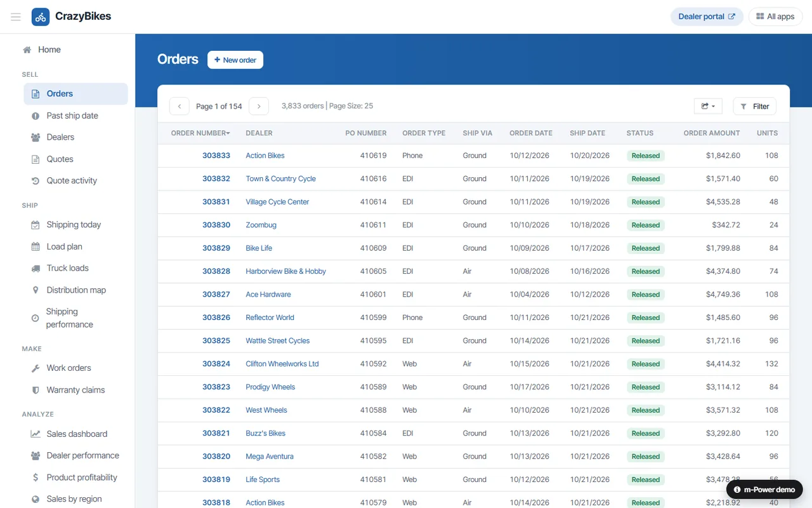Image resolution: width=812 pixels, height=508 pixels.
Task: Click the Shipping today calendar-check icon
Action: [36, 225]
